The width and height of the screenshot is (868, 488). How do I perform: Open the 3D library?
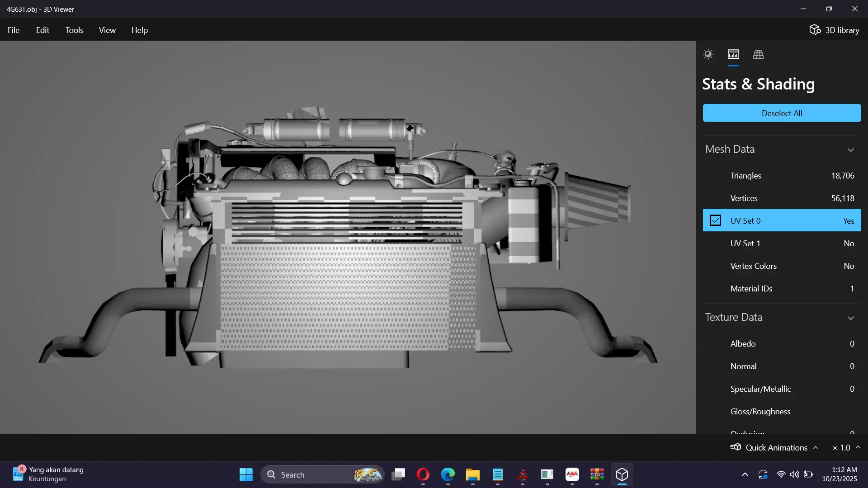pos(834,30)
